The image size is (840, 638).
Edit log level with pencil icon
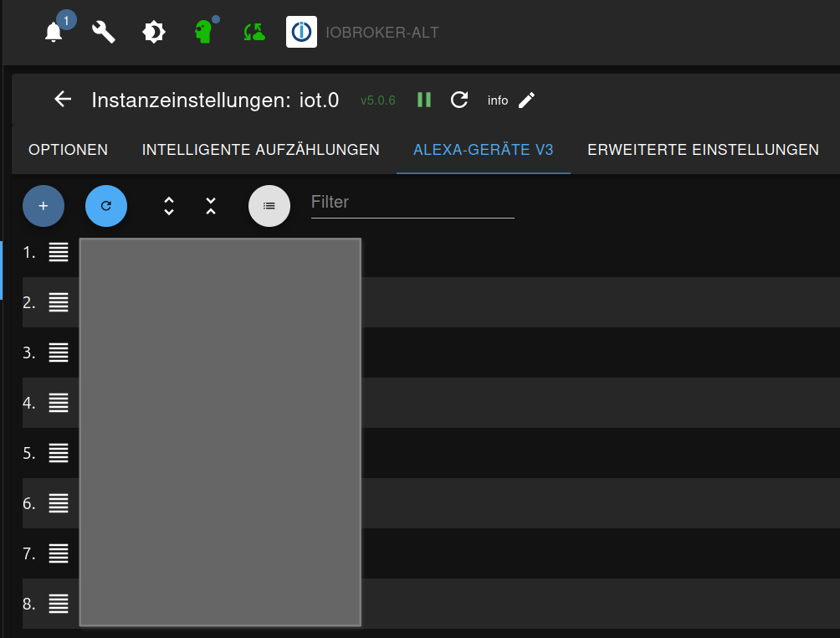click(x=526, y=100)
